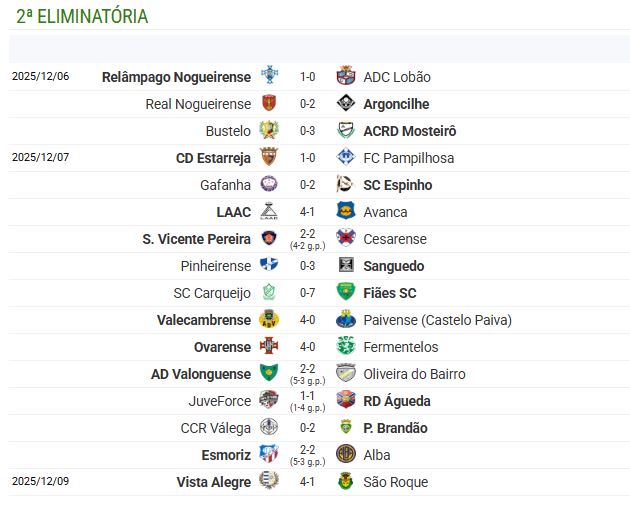Viewport: 630px width, 511px height.
Task: Click the Valecambrense team crest
Action: pyautogui.click(x=269, y=320)
